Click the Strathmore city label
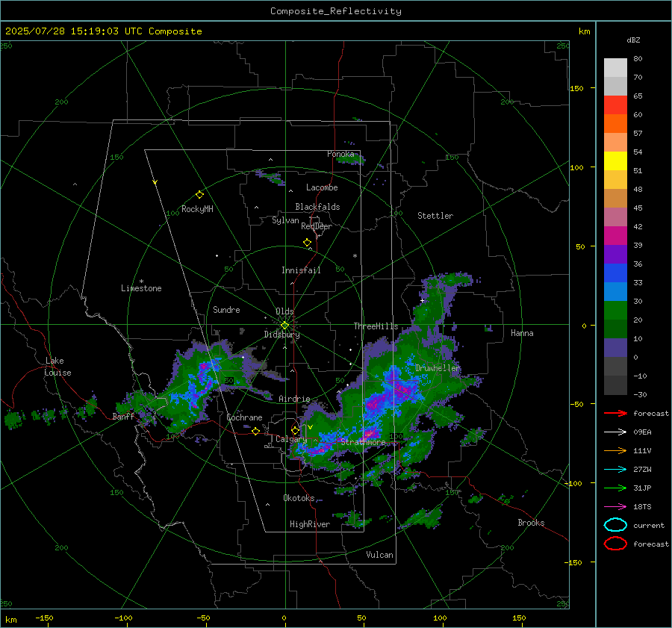The height and width of the screenshot is (628, 672). pos(363,442)
